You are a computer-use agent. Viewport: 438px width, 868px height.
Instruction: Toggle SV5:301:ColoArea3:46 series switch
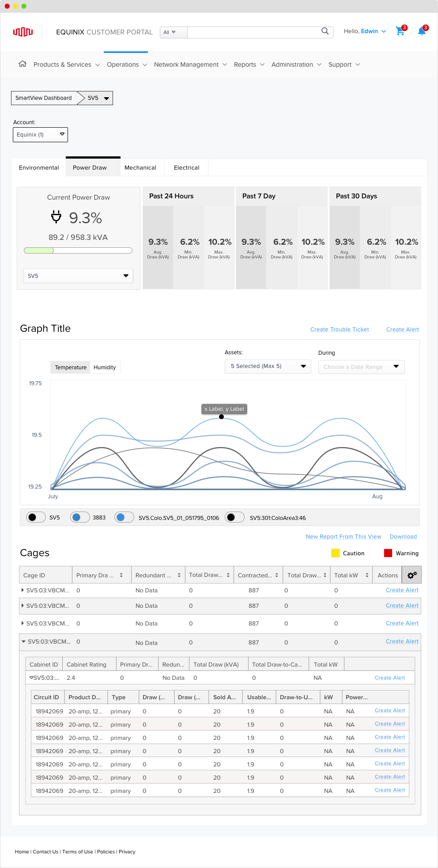point(234,517)
